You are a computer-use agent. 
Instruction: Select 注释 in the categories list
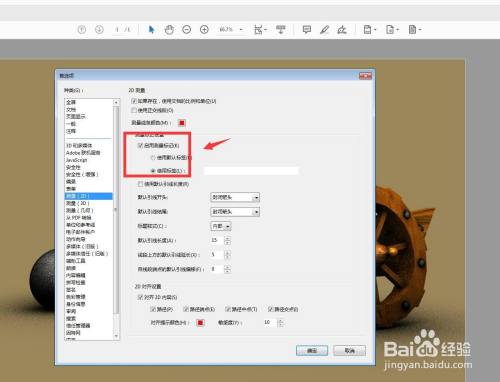pyautogui.click(x=71, y=131)
